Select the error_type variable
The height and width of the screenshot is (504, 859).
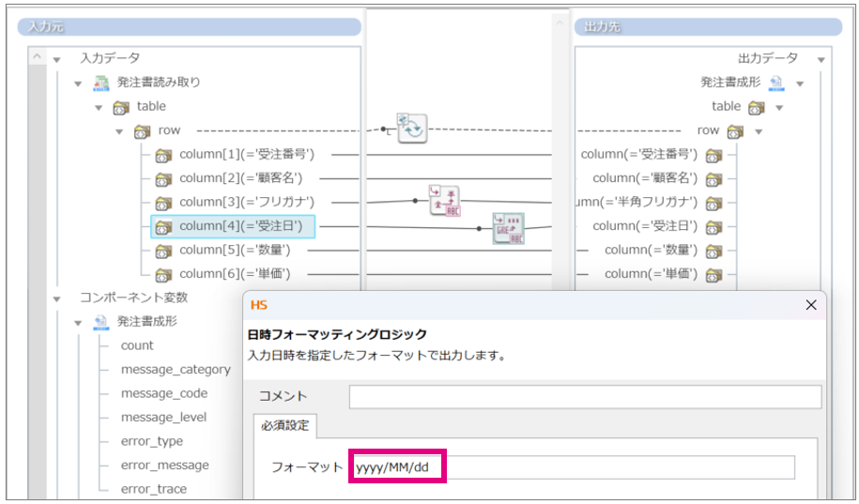152,441
